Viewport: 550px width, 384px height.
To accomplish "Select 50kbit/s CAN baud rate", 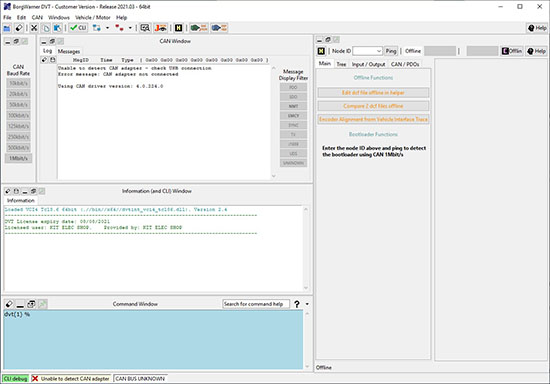I will (x=18, y=105).
